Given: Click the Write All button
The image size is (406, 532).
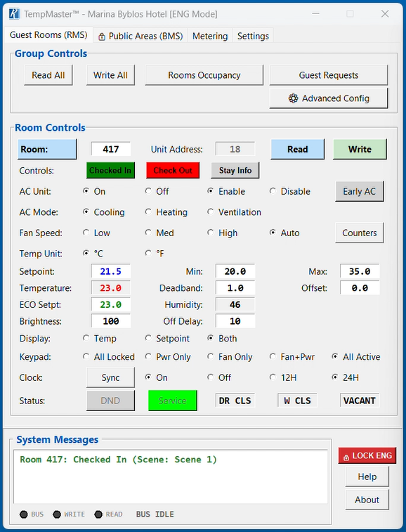Looking at the screenshot, I should 110,75.
